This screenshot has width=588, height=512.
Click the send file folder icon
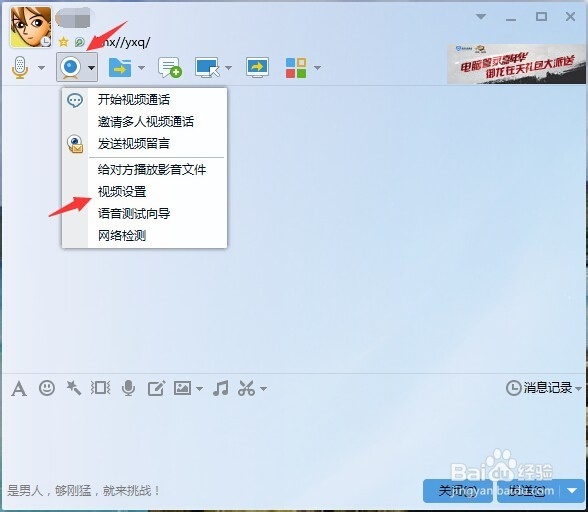pos(120,68)
